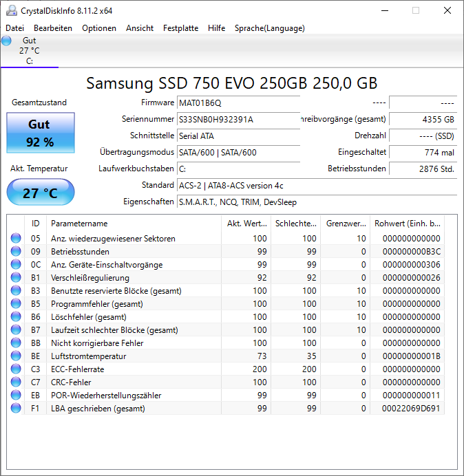Click status orb for Programmfehler (gesamt) row

16,303
